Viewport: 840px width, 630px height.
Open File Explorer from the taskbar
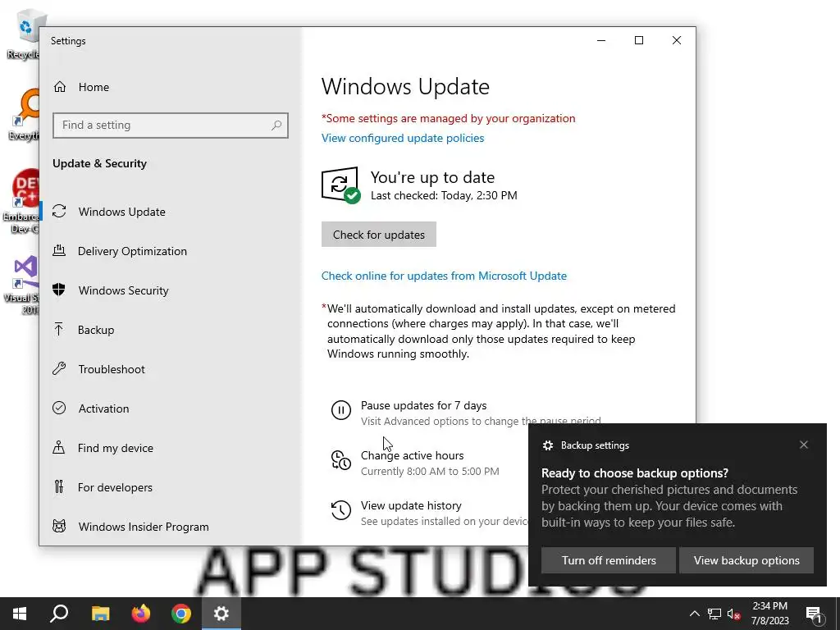pyautogui.click(x=100, y=614)
